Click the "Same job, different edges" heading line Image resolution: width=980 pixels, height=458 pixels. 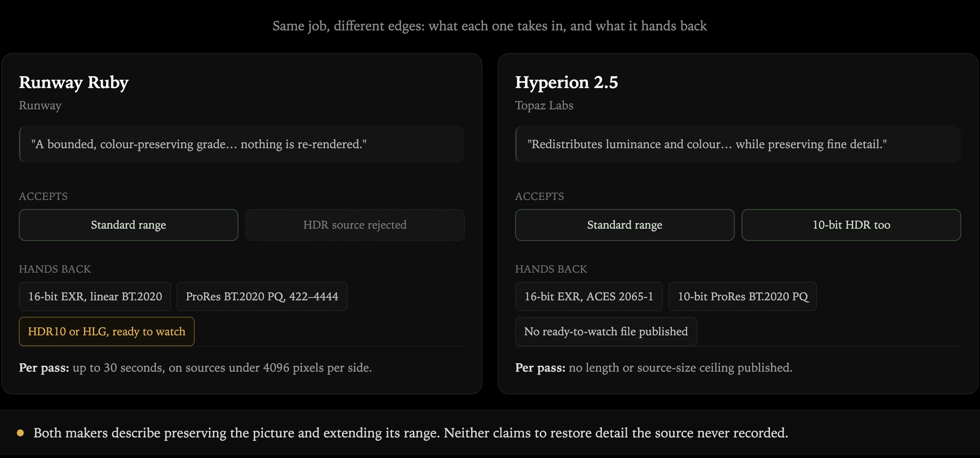490,26
